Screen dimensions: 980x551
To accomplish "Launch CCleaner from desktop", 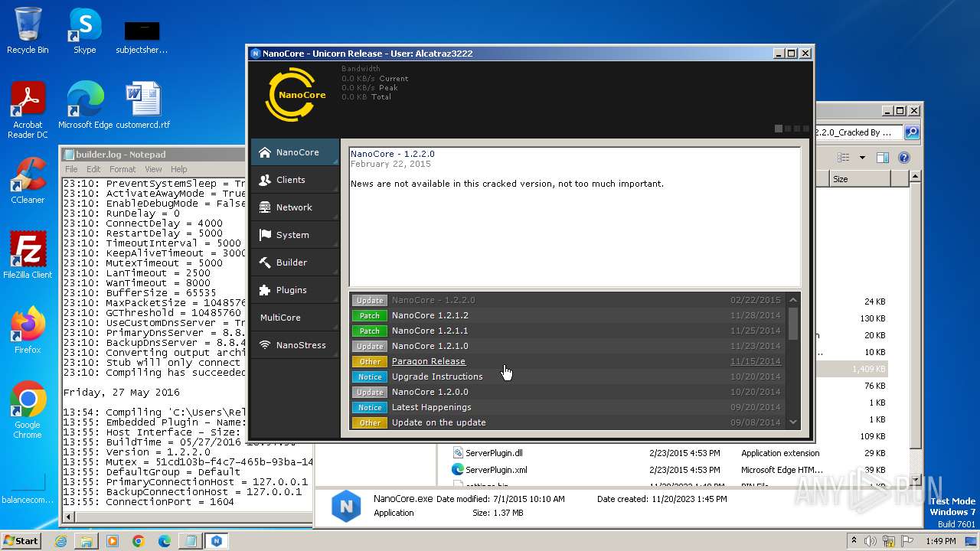I will pos(28,181).
